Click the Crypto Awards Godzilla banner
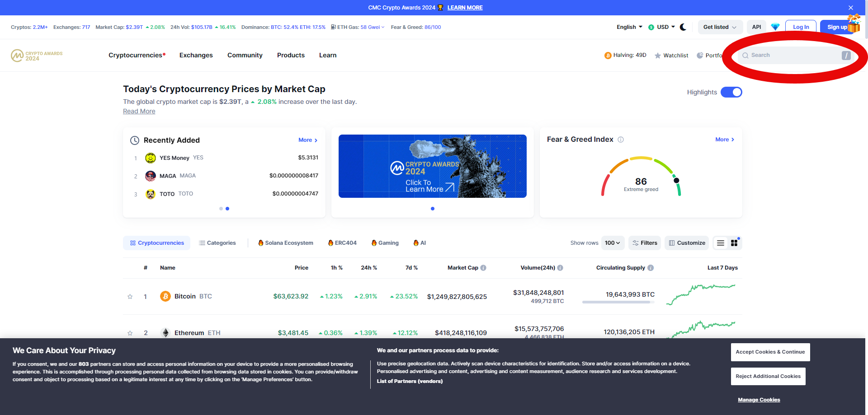The height and width of the screenshot is (415, 868). 433,166
